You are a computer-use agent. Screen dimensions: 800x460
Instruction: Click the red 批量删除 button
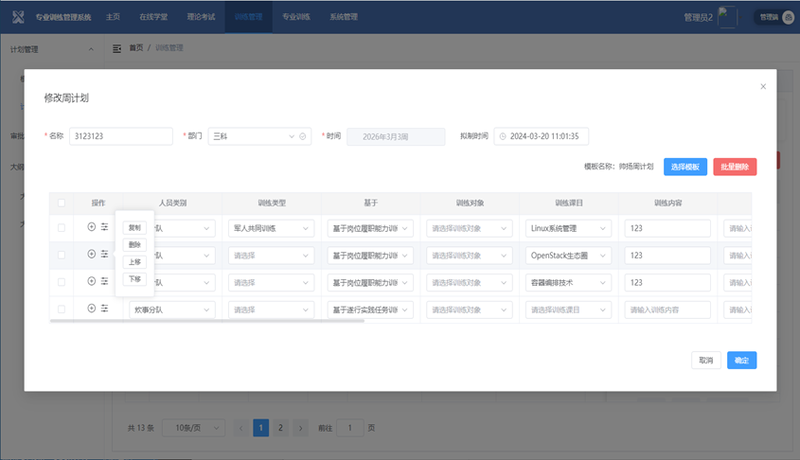click(735, 166)
